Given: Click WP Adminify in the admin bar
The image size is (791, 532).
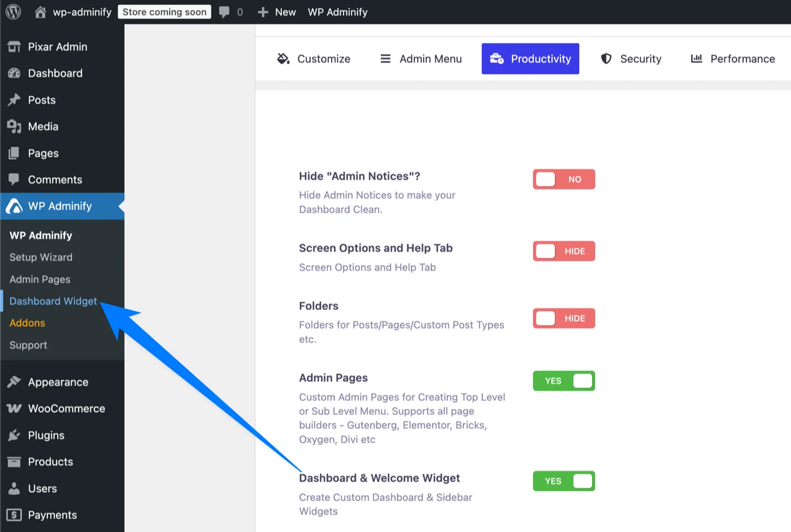Looking at the screenshot, I should click(338, 12).
